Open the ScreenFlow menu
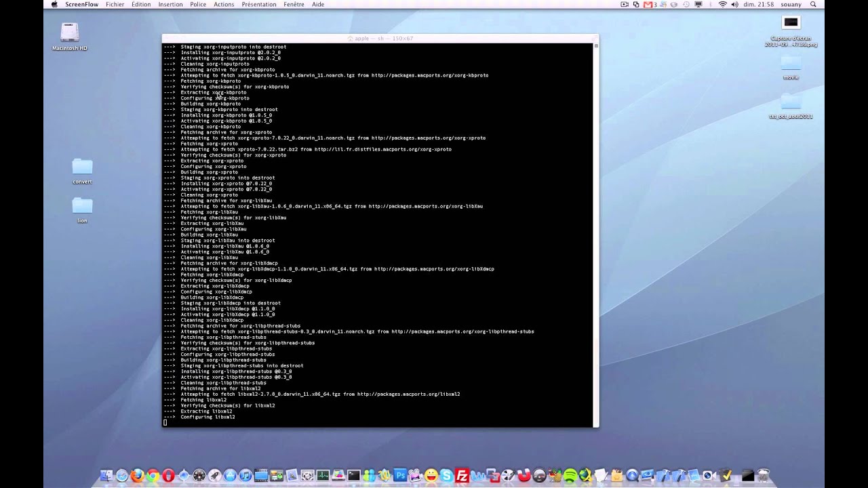 click(82, 4)
